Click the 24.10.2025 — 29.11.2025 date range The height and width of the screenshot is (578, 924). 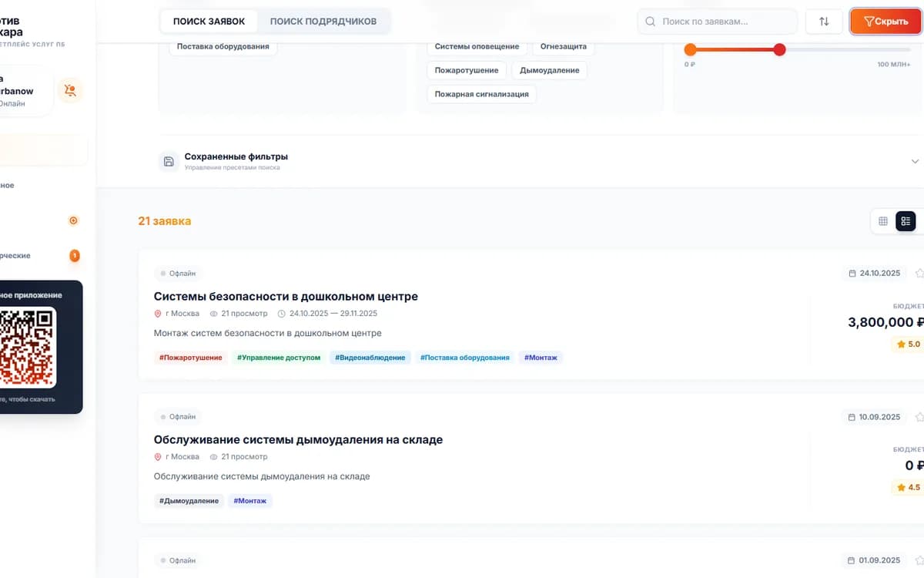[333, 314]
